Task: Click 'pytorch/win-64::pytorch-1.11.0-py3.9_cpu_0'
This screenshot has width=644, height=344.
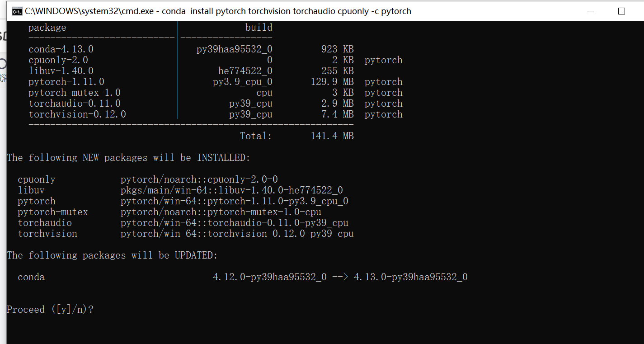Action: coord(235,201)
